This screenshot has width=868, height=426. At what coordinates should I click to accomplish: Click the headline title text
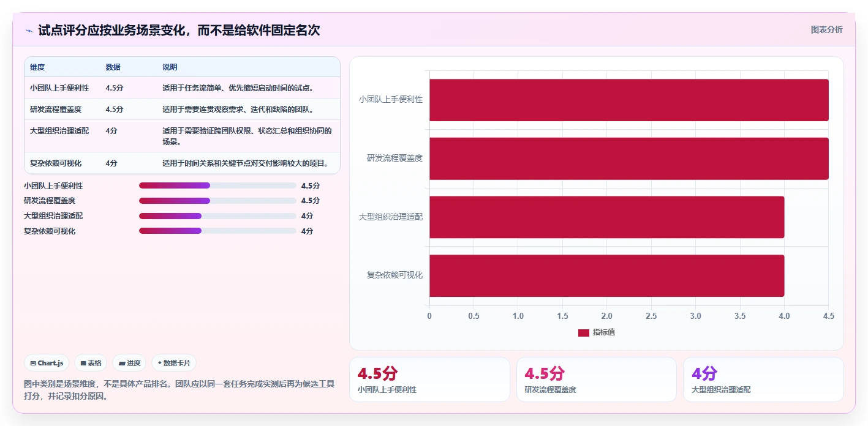(x=179, y=30)
